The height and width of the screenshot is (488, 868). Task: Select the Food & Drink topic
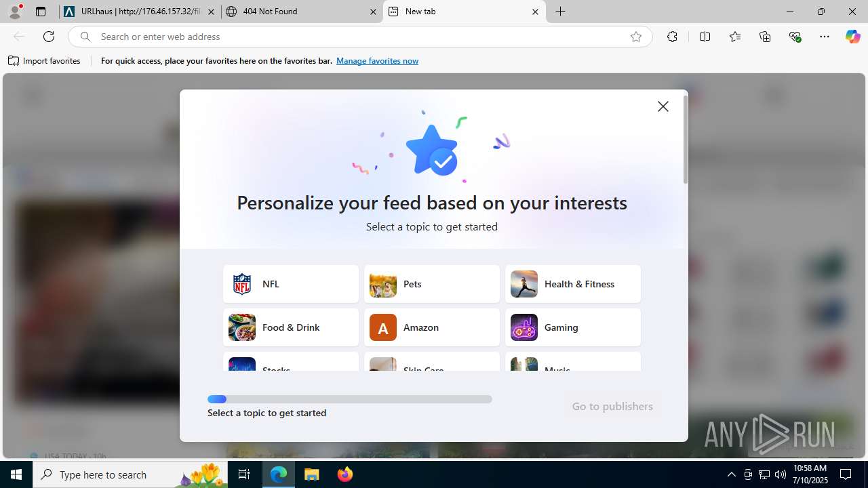[291, 327]
